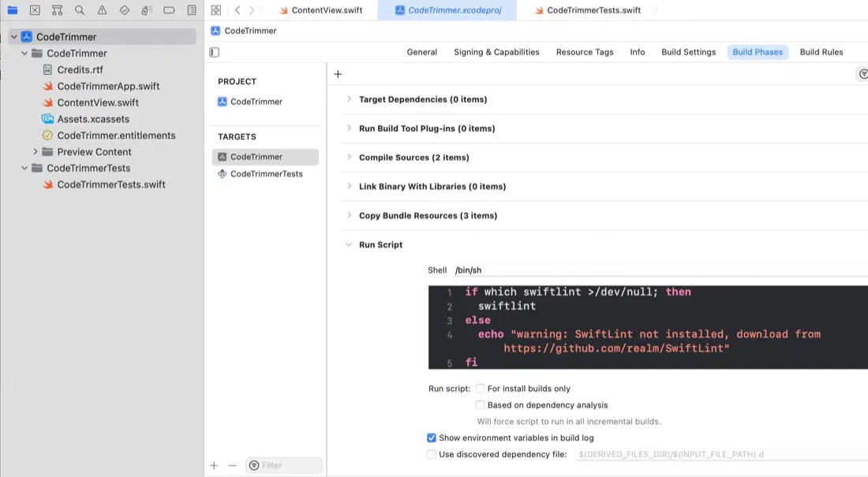This screenshot has width=868, height=477.
Task: Uncheck Show environment variables in build log
Action: coord(431,438)
